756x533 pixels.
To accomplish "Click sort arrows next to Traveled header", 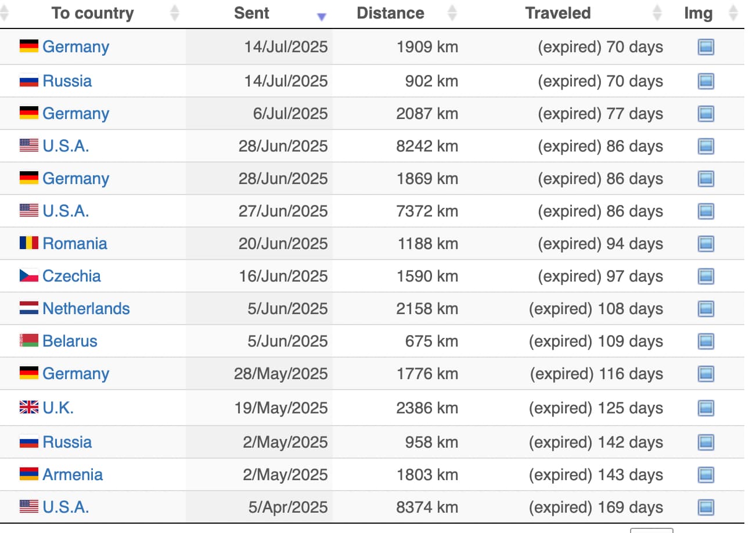I will (x=657, y=13).
